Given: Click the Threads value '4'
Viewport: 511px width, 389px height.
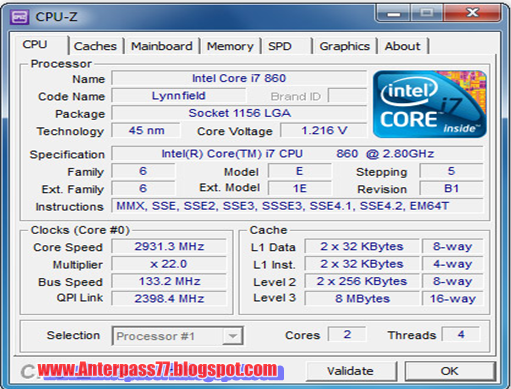Looking at the screenshot, I should point(461,334).
